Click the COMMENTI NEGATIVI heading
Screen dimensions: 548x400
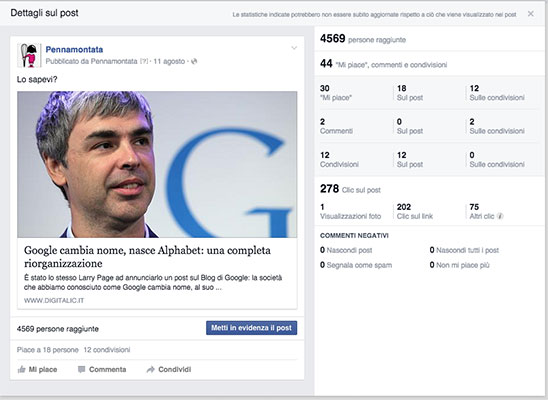click(354, 235)
